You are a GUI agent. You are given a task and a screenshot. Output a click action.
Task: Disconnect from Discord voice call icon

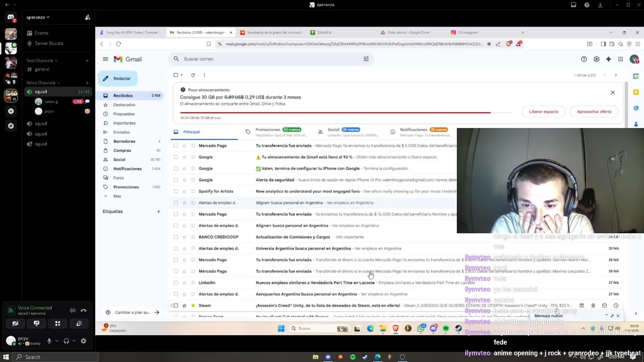pos(84,311)
